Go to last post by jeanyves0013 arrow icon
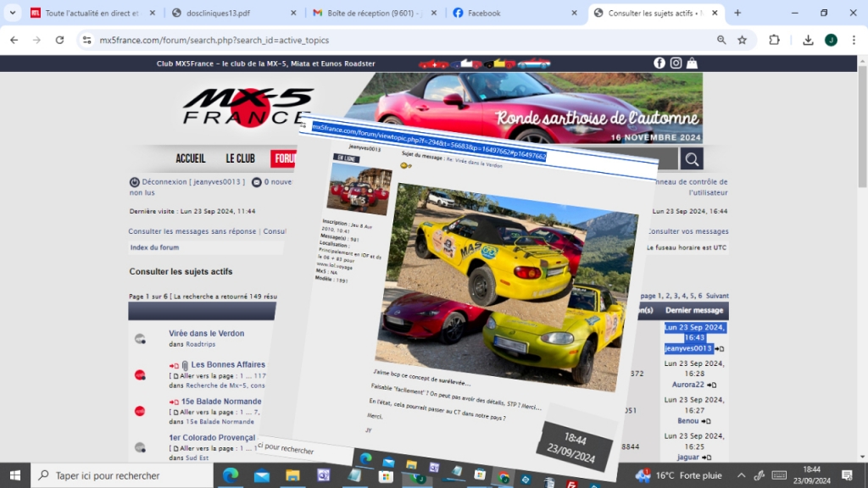This screenshot has width=868, height=488. pos(720,348)
